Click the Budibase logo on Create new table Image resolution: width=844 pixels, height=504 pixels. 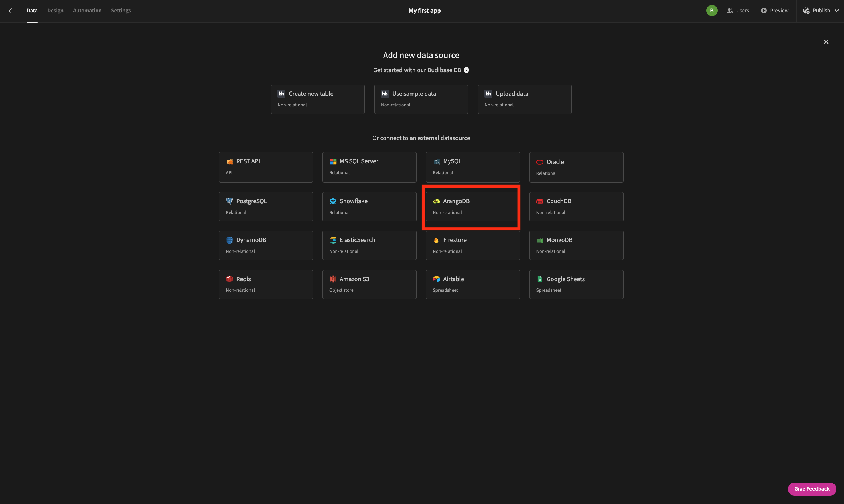[281, 94]
